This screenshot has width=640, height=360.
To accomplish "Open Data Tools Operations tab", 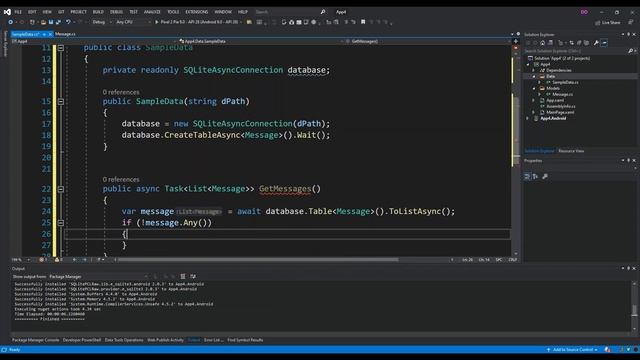I will point(124,340).
